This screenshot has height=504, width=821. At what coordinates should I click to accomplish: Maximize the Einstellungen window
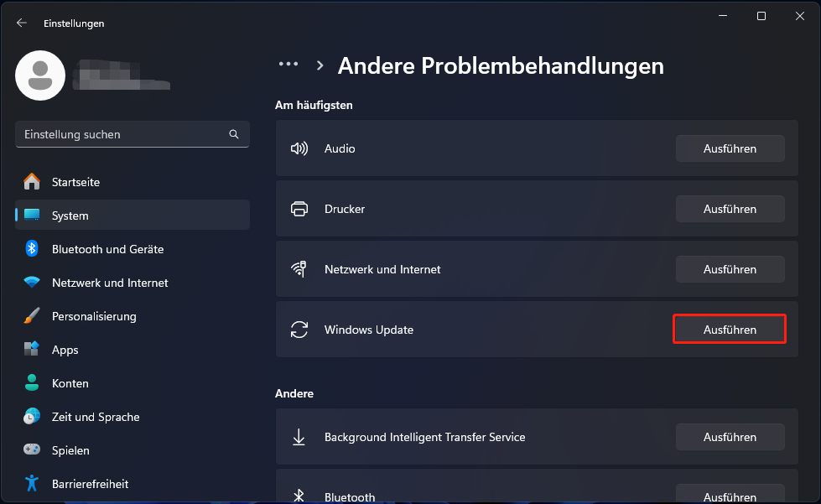coord(761,16)
